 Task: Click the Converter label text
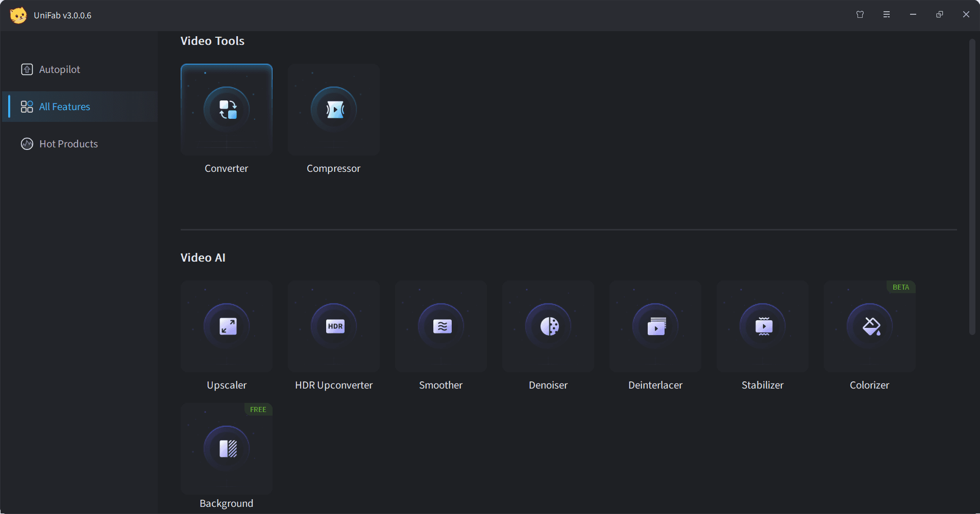tap(226, 168)
